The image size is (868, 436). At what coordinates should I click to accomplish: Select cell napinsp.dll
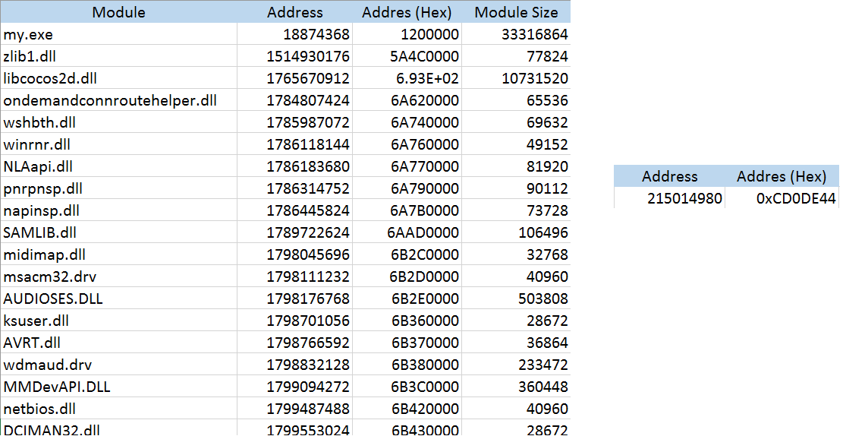(x=118, y=210)
